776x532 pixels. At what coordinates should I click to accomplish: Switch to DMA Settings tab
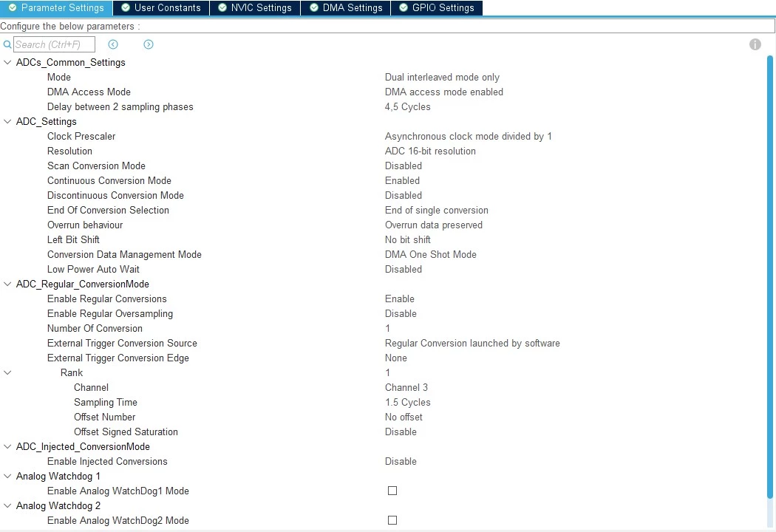(x=345, y=8)
